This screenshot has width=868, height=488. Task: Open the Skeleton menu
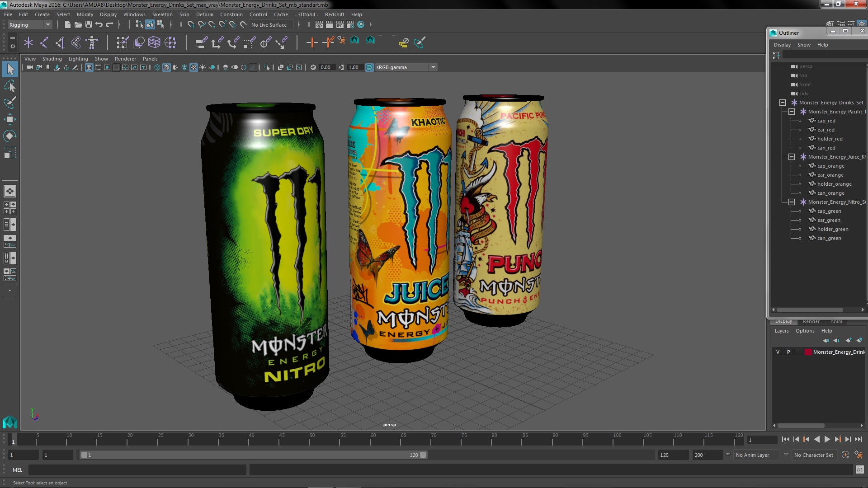[162, 14]
